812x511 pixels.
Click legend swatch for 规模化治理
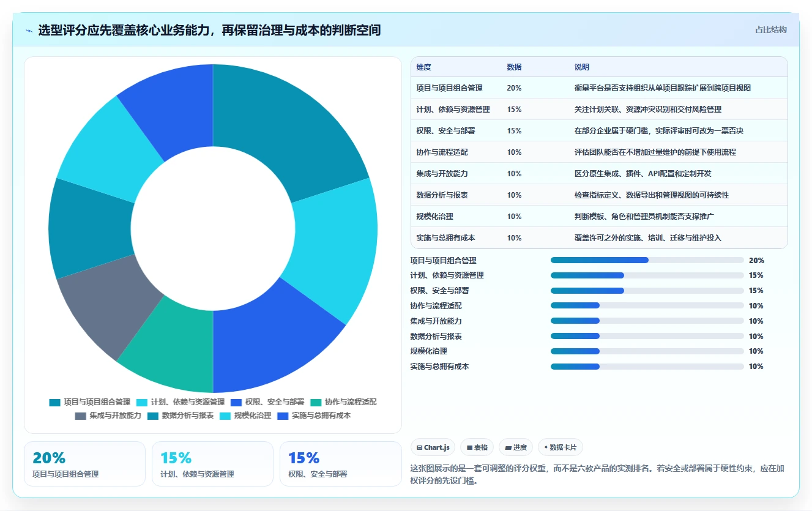[225, 416]
